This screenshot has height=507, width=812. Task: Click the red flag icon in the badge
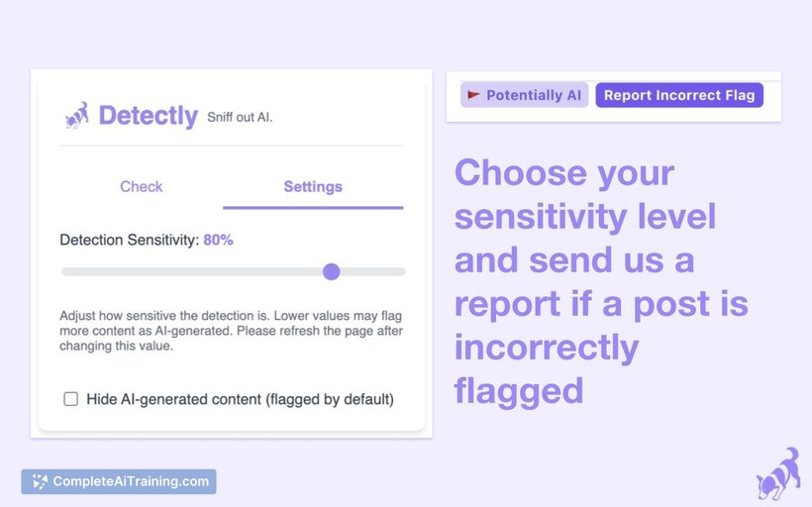(x=473, y=95)
